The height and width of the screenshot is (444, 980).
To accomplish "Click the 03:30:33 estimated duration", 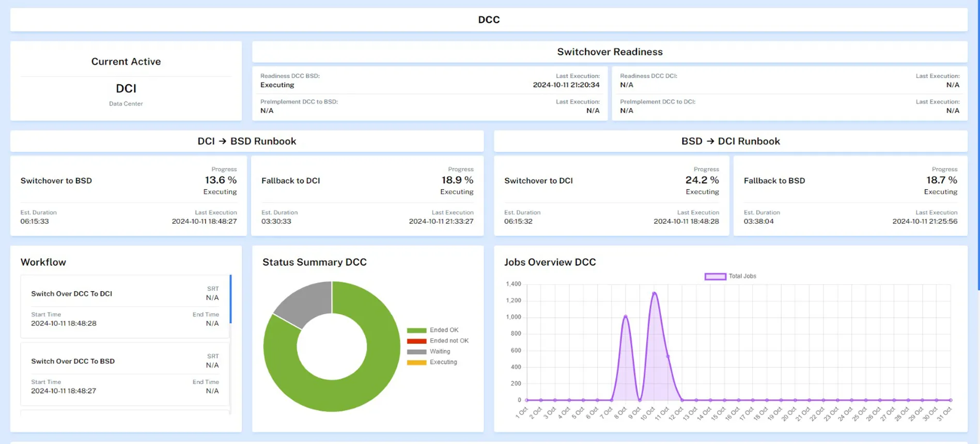I will point(276,221).
